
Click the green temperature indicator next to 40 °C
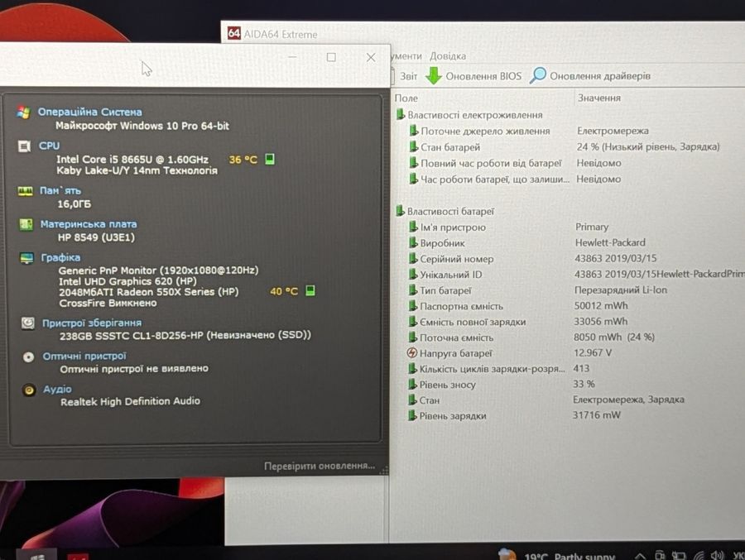click(310, 290)
